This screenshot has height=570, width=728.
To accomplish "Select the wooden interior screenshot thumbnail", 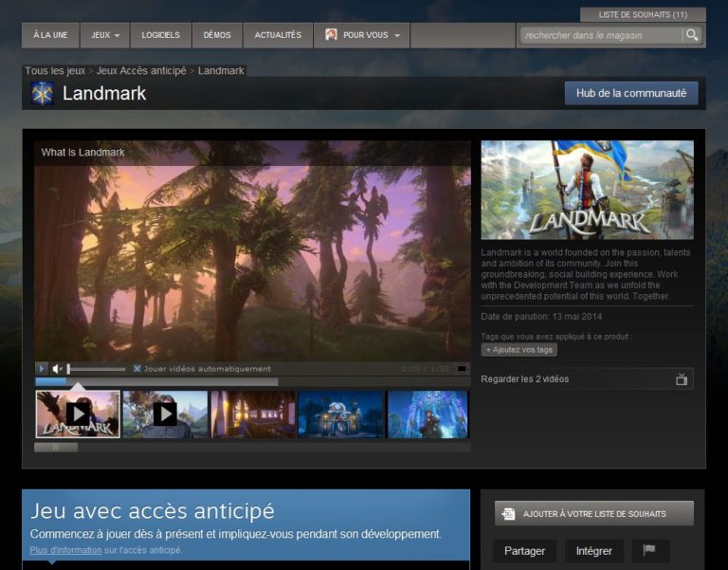I will coord(253,414).
